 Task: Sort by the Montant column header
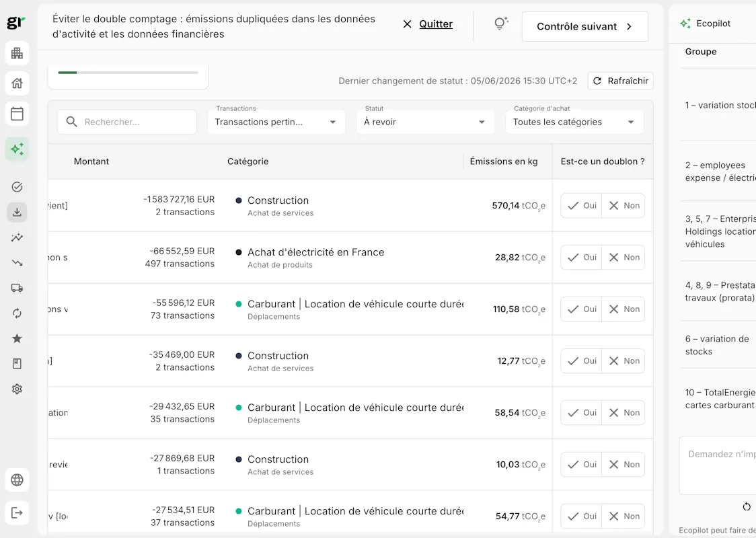(91, 161)
